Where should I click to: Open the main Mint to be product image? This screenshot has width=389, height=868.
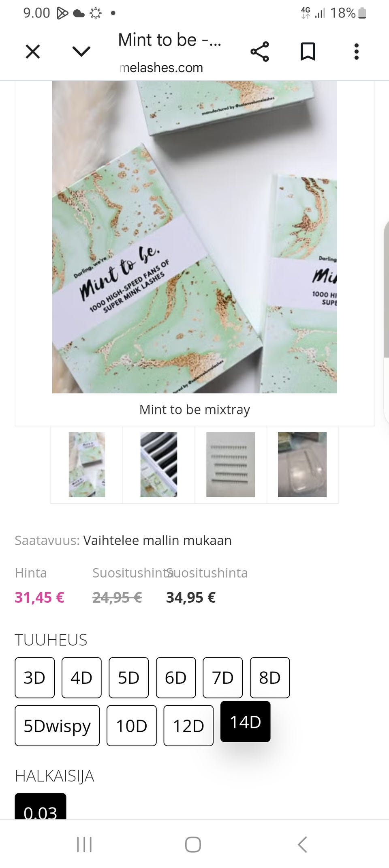point(194,237)
